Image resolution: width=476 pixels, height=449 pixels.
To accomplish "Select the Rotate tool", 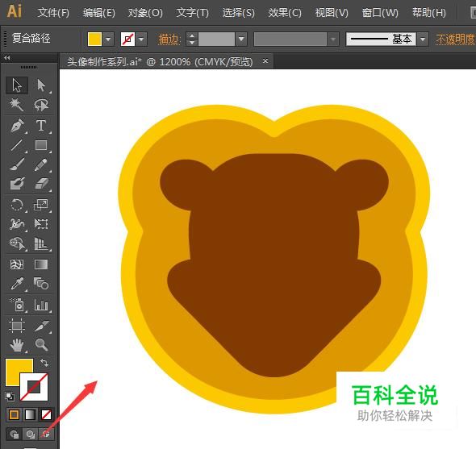I will (x=17, y=205).
